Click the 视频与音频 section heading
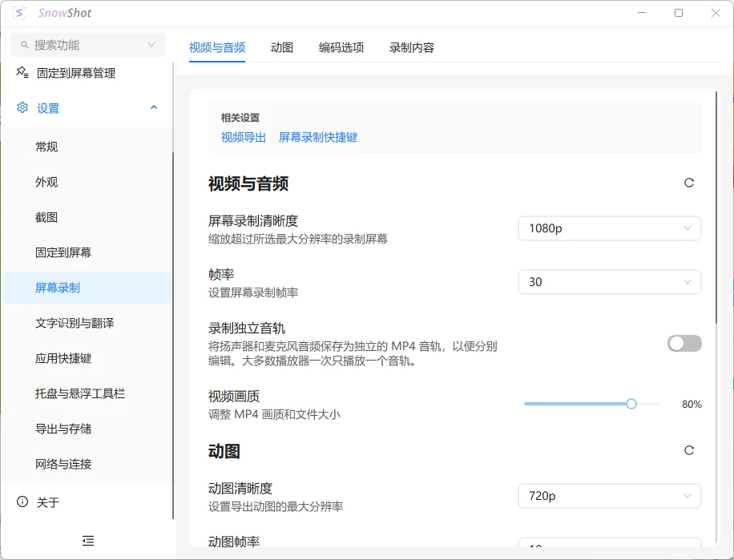This screenshot has width=734, height=560. 248,183
